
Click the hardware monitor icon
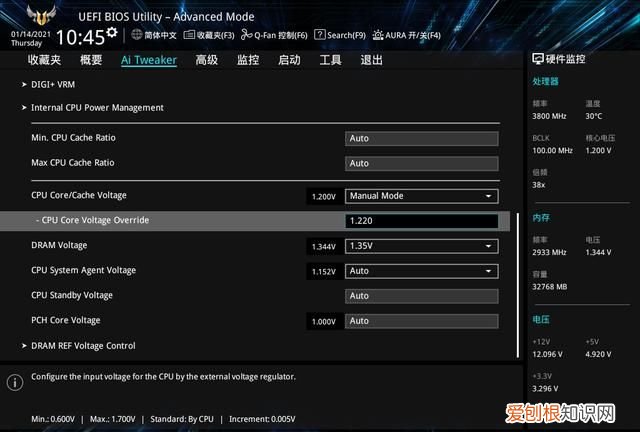pos(538,60)
